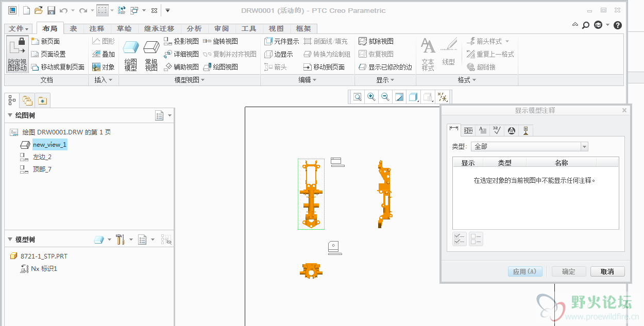Insert an 对象 object
644x326 pixels.
(x=104, y=67)
